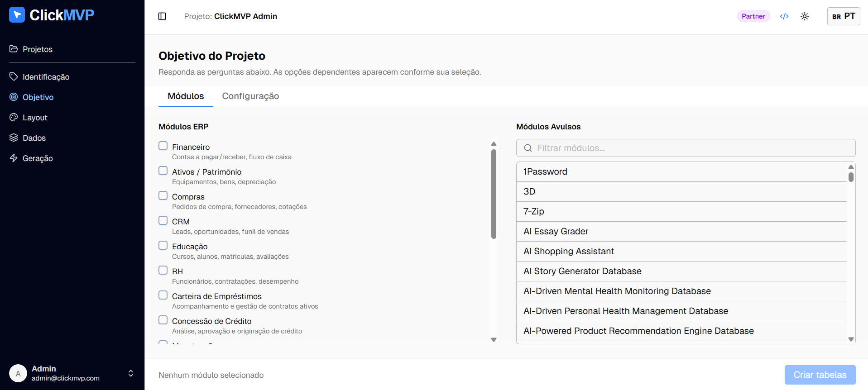This screenshot has width=868, height=390.
Task: Switch theme with the sun icon
Action: tap(805, 16)
